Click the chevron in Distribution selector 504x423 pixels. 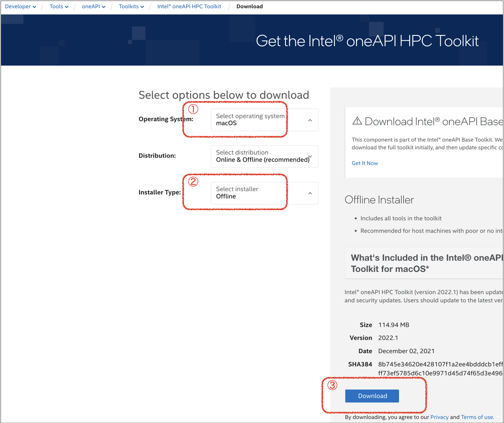pos(310,157)
